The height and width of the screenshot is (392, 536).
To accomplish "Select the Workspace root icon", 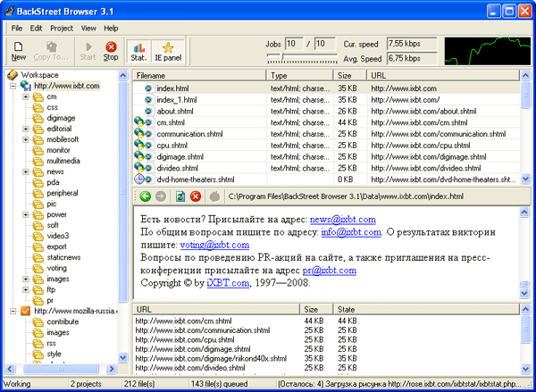I will pos(13,75).
